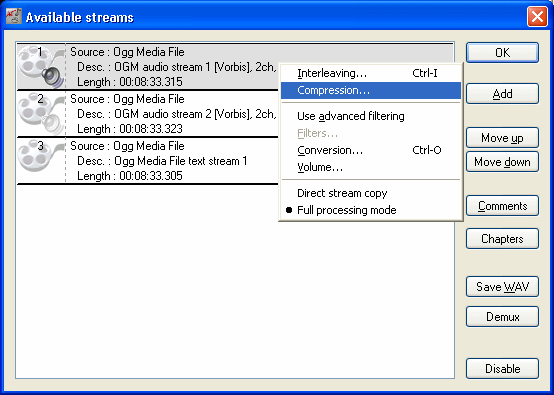The image size is (554, 395).
Task: Click the Move up button
Action: (502, 138)
